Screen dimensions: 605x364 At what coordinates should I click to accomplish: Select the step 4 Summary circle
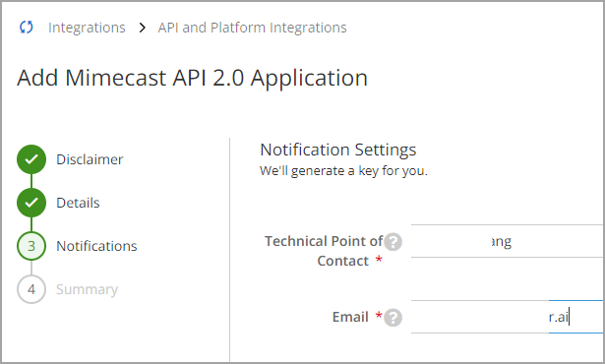coord(31,289)
